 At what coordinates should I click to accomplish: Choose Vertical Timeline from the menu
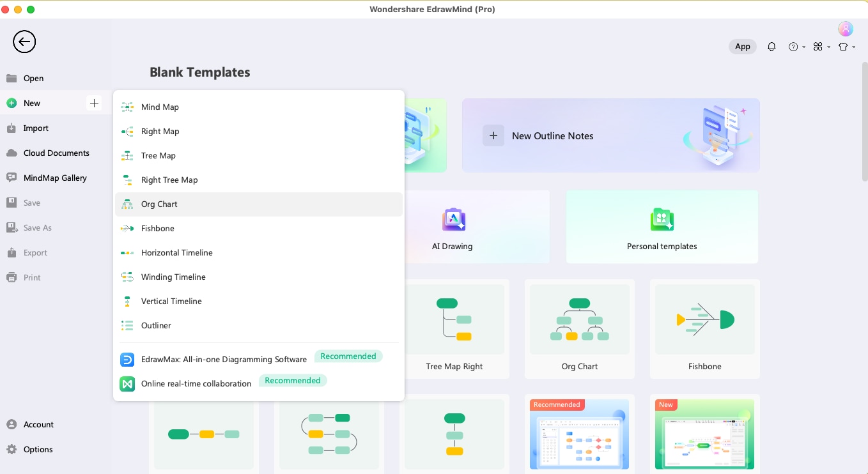click(x=259, y=301)
